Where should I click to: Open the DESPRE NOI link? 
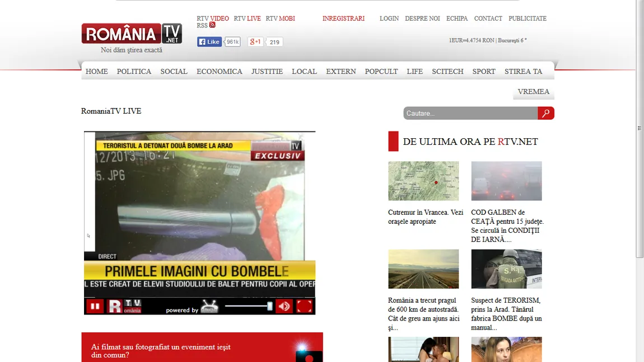coord(422,18)
